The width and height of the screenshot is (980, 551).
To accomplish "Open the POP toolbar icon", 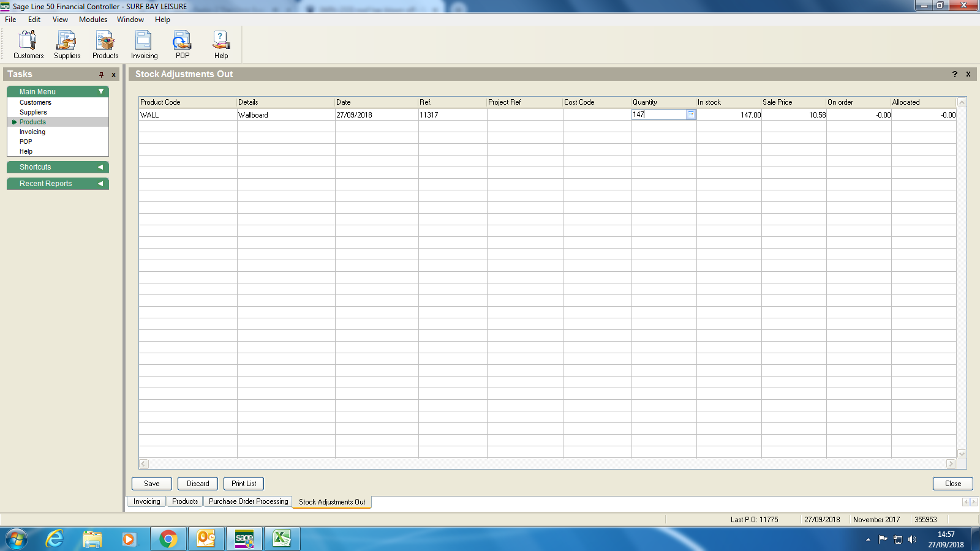I will tap(183, 45).
